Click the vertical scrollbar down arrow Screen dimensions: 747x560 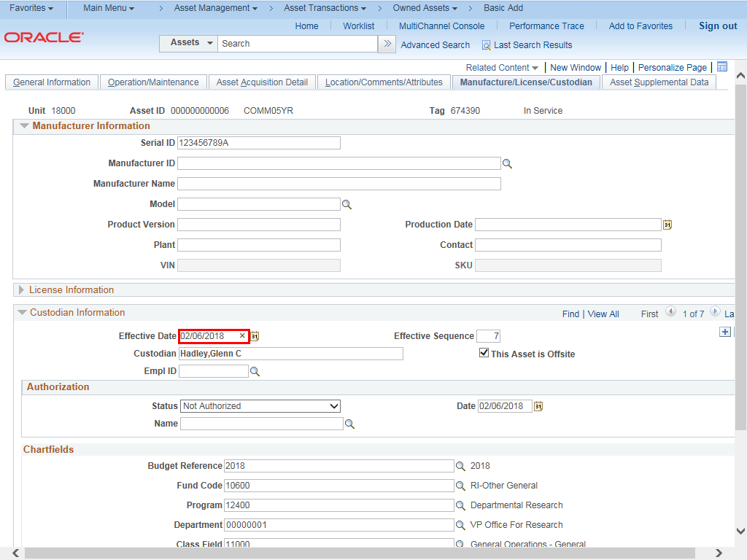740,531
